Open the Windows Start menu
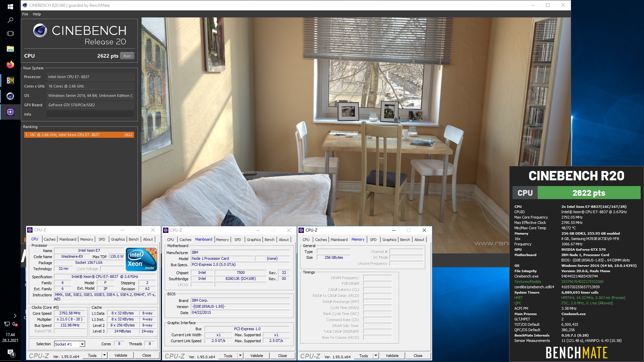The image size is (644, 362). coord(10,6)
